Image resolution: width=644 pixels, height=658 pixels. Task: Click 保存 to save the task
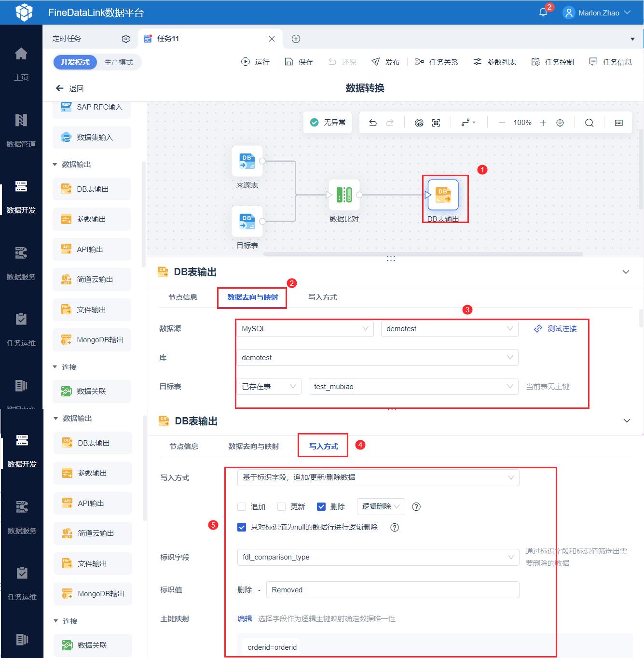[x=299, y=62]
